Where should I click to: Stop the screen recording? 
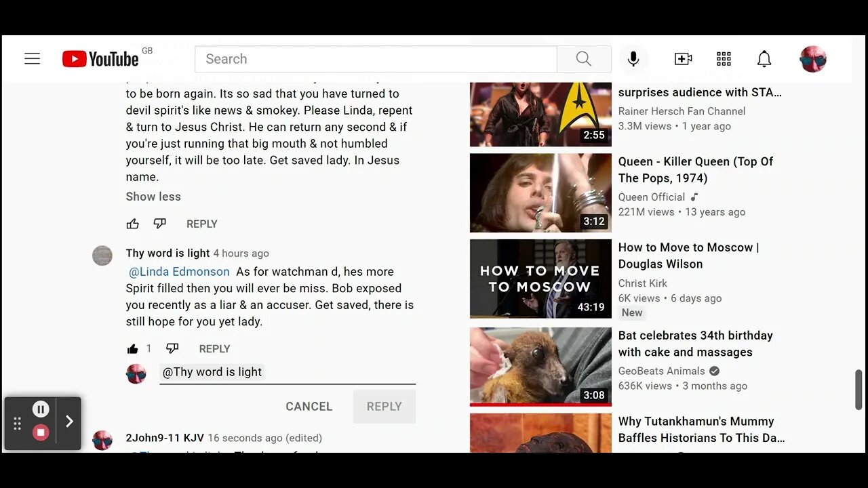tap(41, 432)
